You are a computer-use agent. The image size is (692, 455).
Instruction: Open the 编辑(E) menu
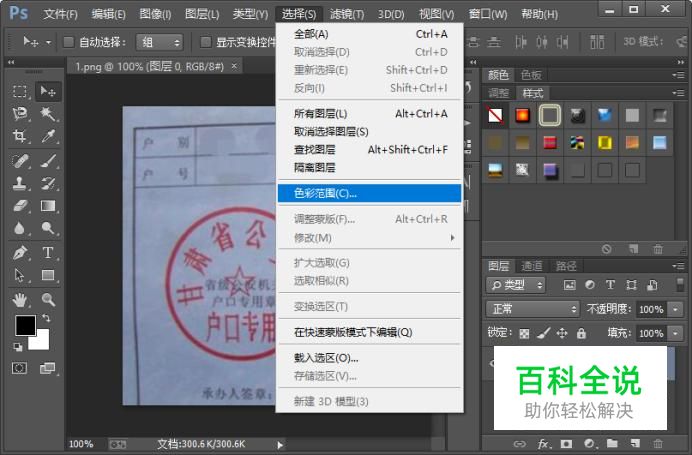pos(109,14)
